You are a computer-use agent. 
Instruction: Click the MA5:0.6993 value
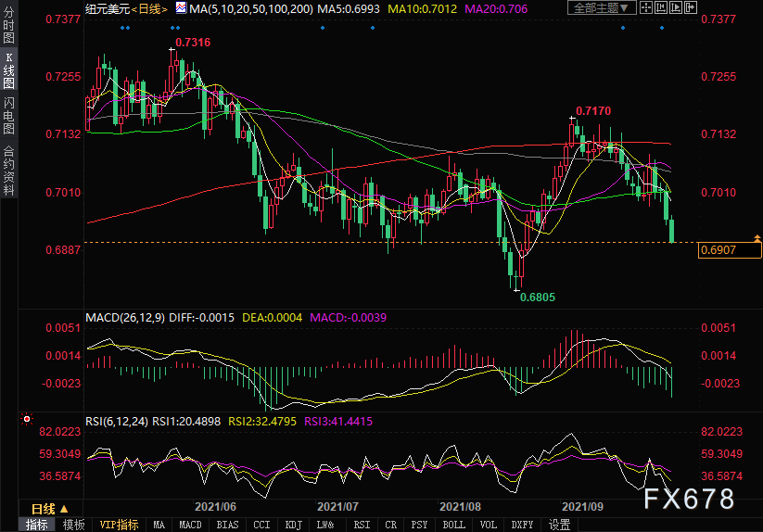(x=349, y=8)
